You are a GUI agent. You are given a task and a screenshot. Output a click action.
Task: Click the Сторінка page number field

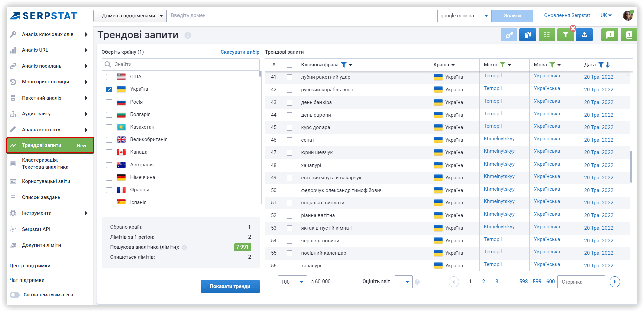[x=581, y=282]
